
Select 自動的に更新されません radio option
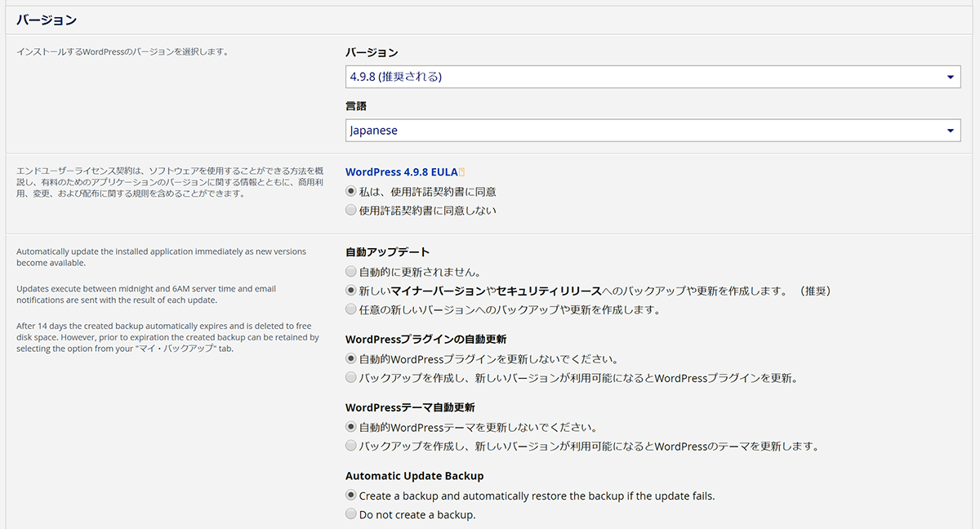click(x=351, y=272)
